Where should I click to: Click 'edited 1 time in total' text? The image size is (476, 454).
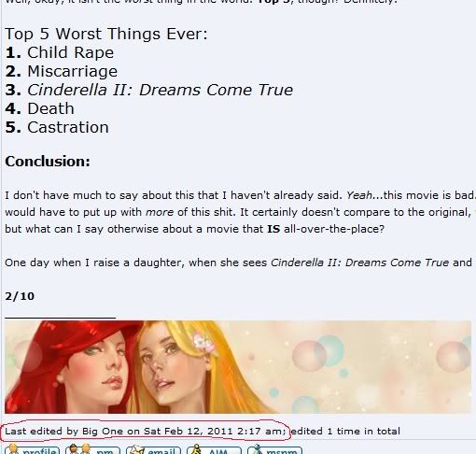345,432
